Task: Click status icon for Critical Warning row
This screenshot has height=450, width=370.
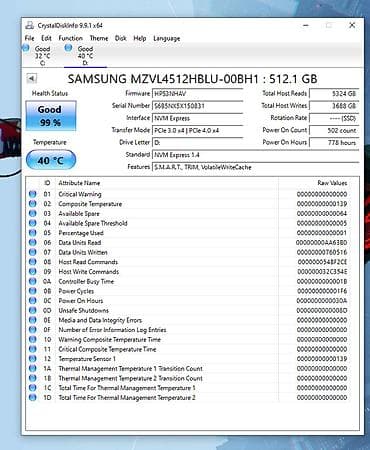Action: point(32,194)
